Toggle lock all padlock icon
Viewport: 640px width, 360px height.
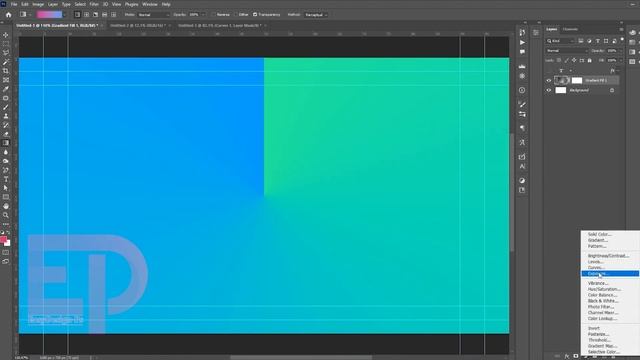coord(589,60)
